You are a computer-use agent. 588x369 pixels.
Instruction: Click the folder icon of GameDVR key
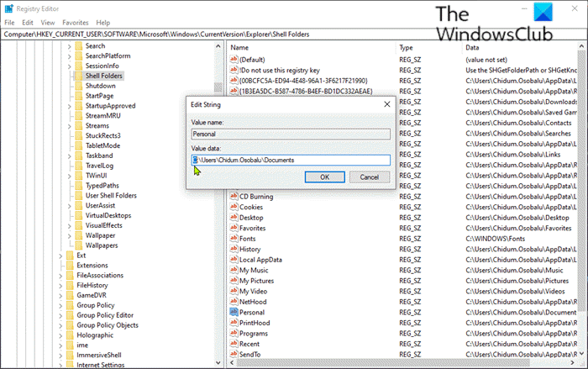click(70, 295)
